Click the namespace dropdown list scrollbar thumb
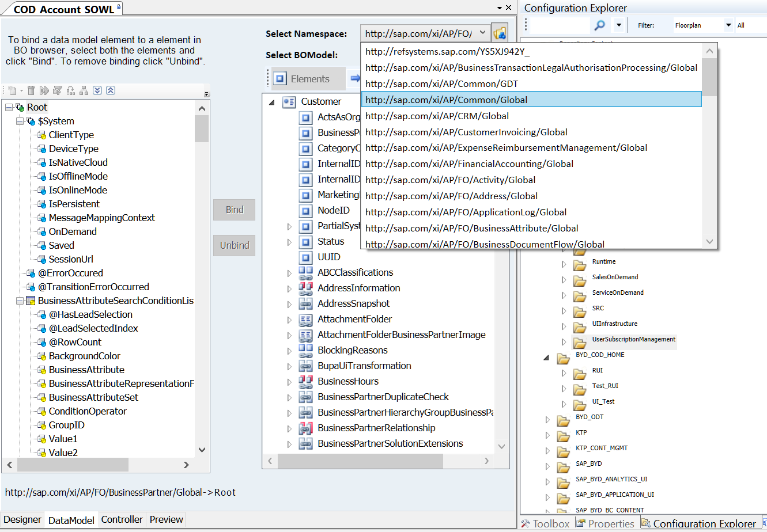Image resolution: width=767 pixels, height=532 pixels. [x=709, y=77]
